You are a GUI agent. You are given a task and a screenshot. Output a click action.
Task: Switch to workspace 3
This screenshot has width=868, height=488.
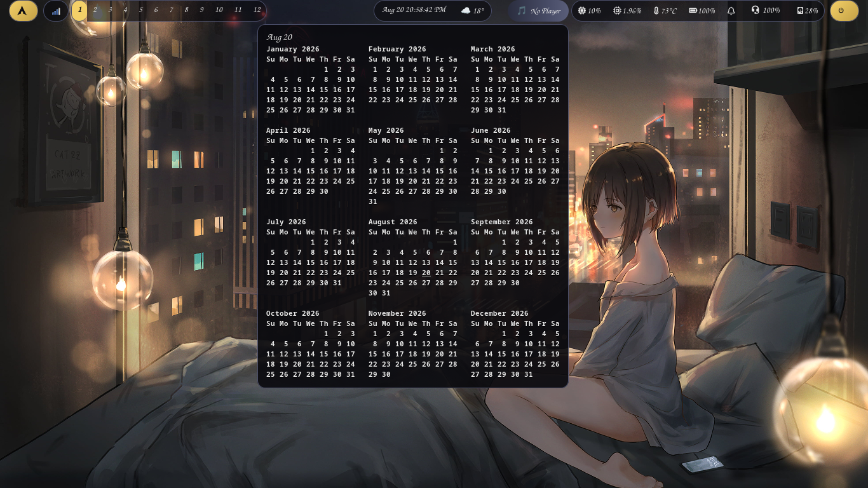tap(111, 10)
